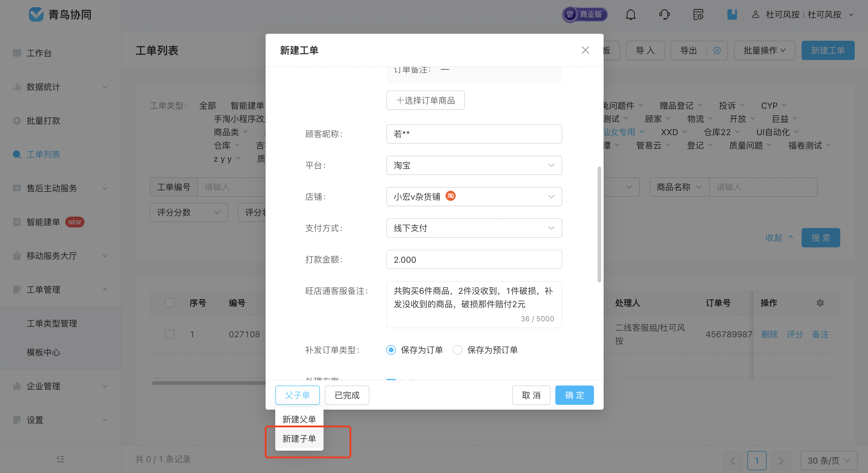
Task: Open the blue bookmark help icon
Action: [732, 14]
